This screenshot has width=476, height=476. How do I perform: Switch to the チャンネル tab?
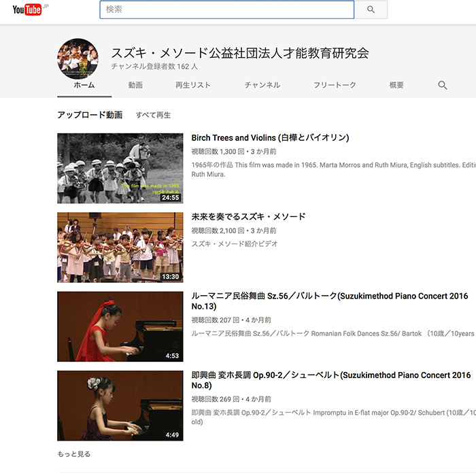pyautogui.click(x=262, y=85)
